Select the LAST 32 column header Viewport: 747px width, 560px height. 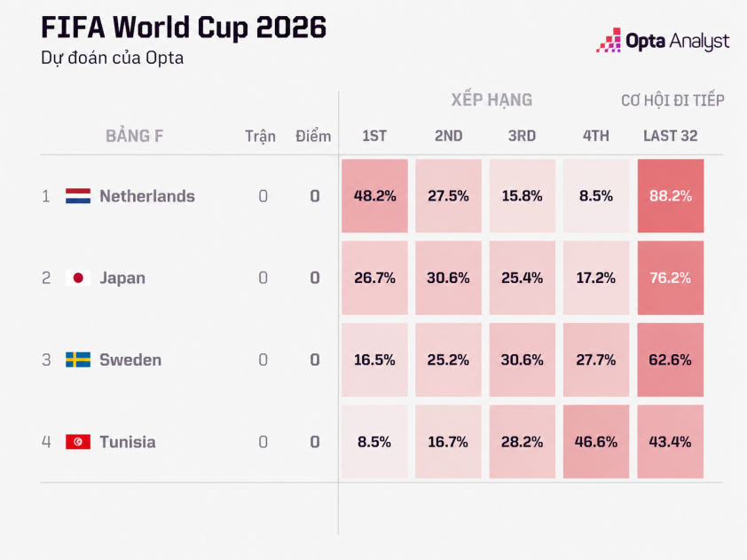(x=671, y=136)
